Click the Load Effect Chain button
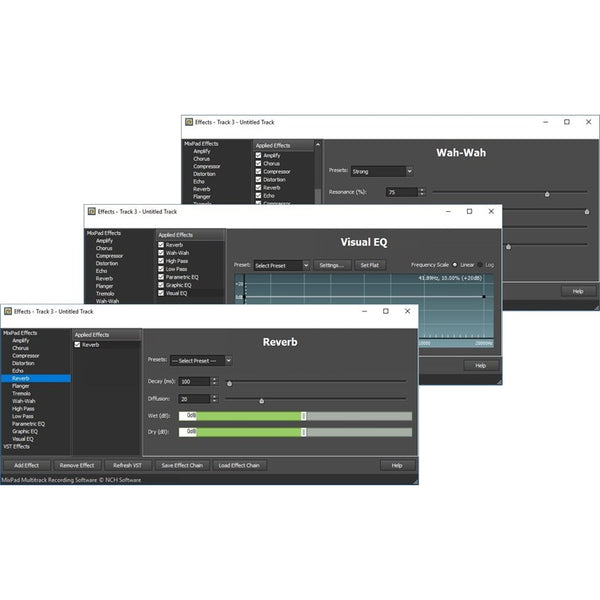600x600 pixels. (238, 465)
